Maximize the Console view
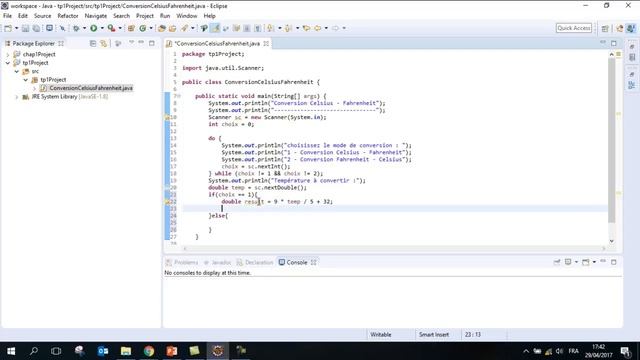 613,262
